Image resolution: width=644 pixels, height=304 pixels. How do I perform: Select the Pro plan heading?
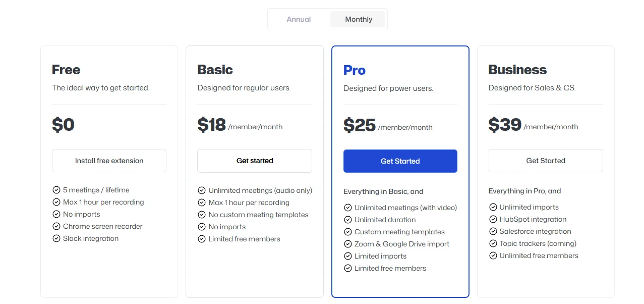pyautogui.click(x=354, y=70)
